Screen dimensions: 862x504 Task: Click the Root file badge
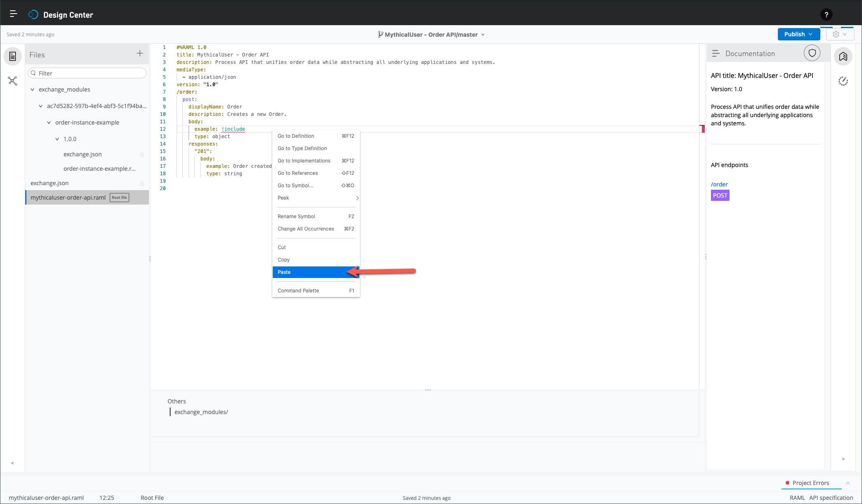tap(119, 198)
